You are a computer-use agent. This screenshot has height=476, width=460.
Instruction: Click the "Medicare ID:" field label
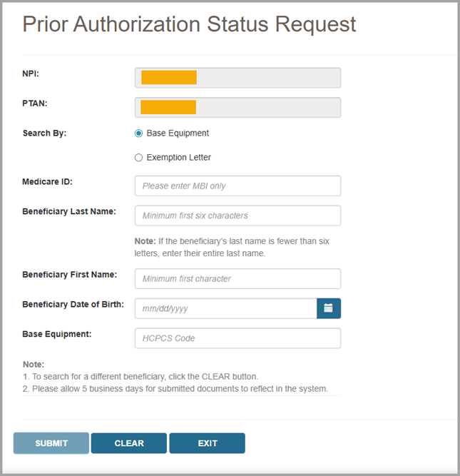[x=47, y=181]
